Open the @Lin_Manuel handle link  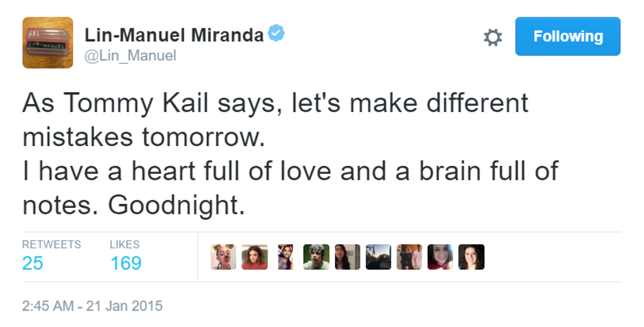tap(130, 56)
